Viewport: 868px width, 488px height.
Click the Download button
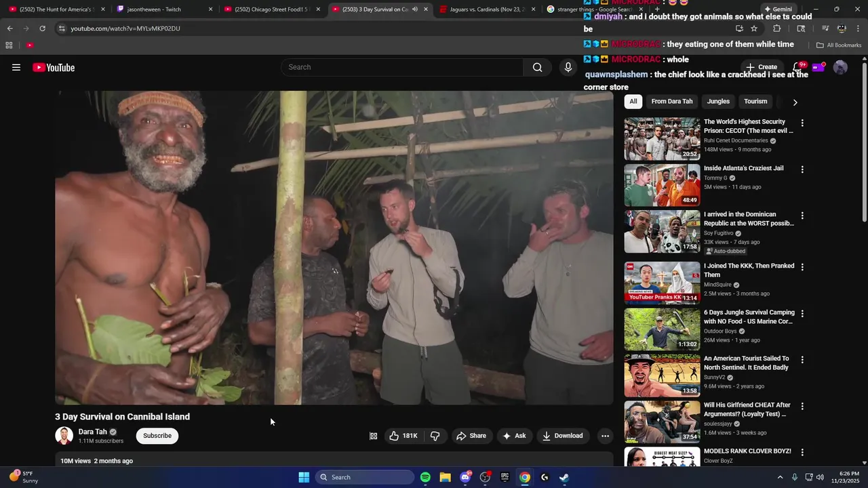[562, 436]
